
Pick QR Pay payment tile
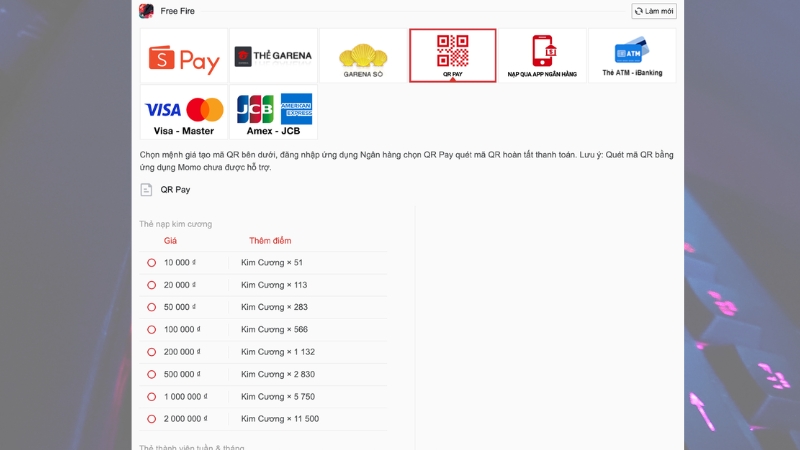coord(453,56)
